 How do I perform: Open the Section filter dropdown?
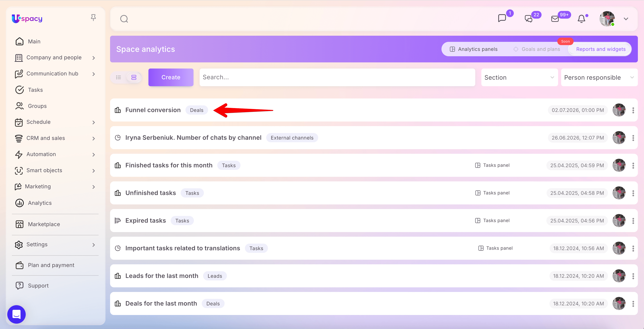pyautogui.click(x=519, y=77)
